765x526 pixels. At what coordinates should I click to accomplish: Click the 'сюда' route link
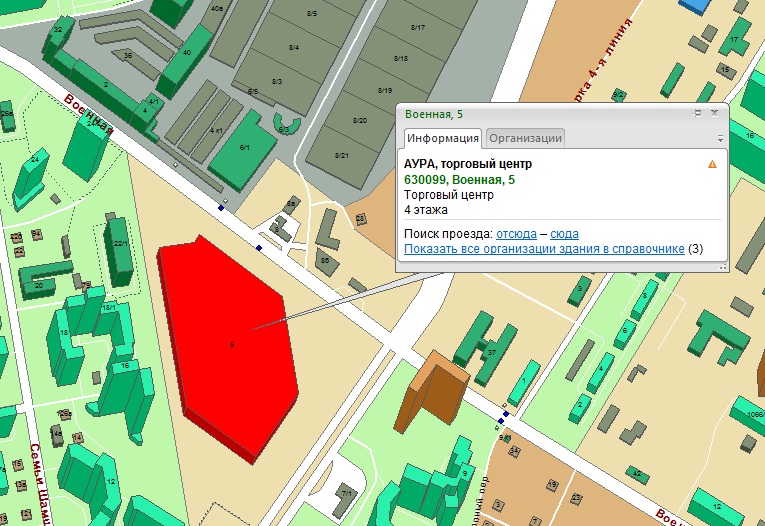point(564,233)
